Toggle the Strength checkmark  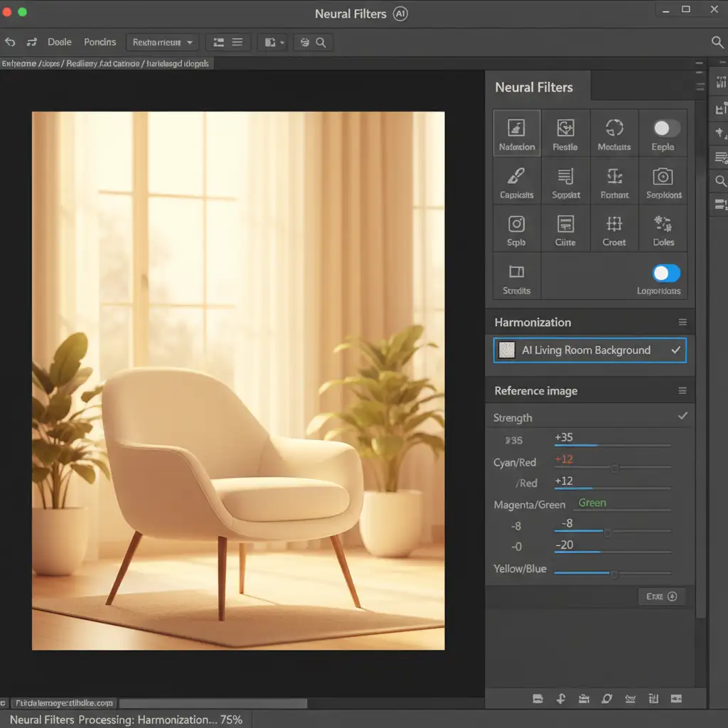(682, 416)
